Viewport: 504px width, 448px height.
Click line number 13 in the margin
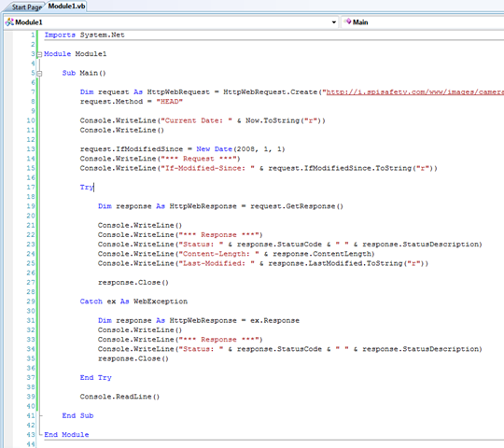click(x=31, y=149)
